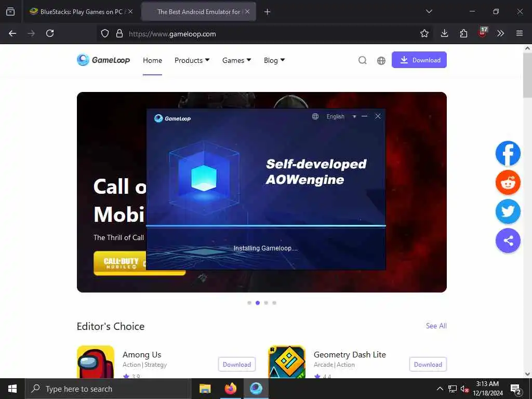The image size is (532, 399).
Task: Click the purple Download button in header
Action: (x=419, y=60)
